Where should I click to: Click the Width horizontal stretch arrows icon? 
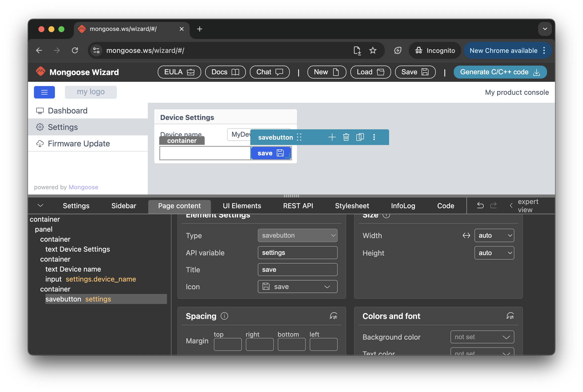pyautogui.click(x=466, y=235)
